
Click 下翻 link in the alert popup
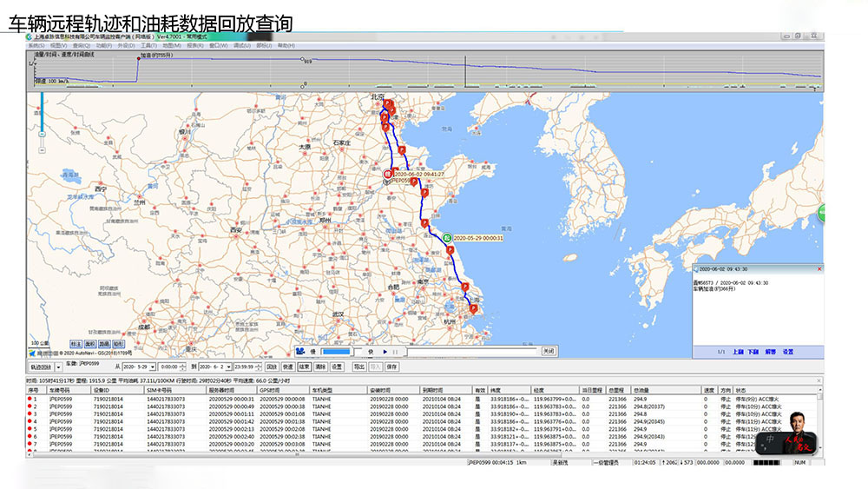tap(753, 352)
